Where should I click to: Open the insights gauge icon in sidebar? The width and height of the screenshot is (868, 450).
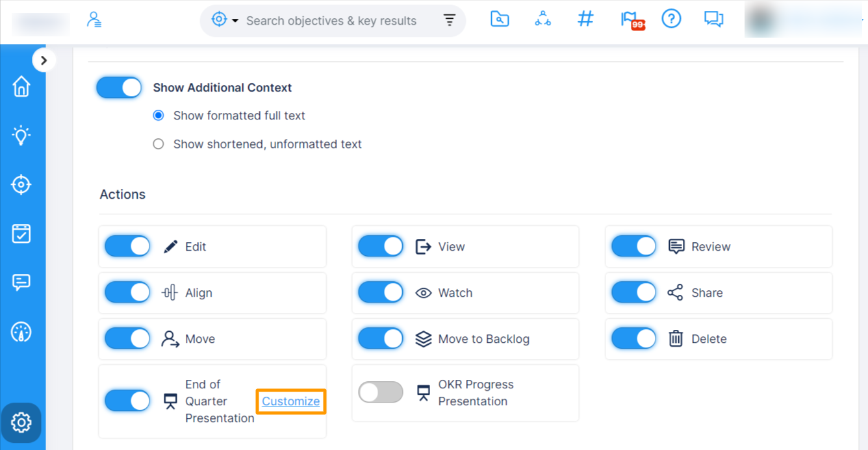point(21,331)
